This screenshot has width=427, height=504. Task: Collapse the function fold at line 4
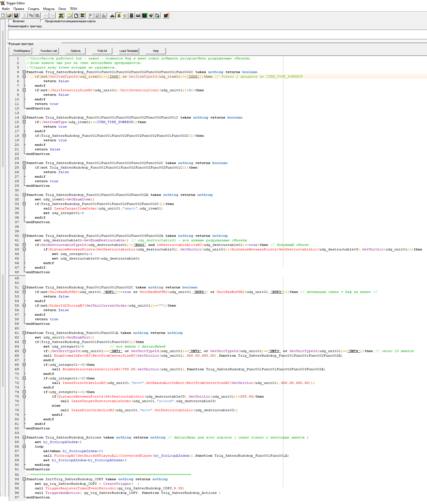pyautogui.click(x=24, y=72)
